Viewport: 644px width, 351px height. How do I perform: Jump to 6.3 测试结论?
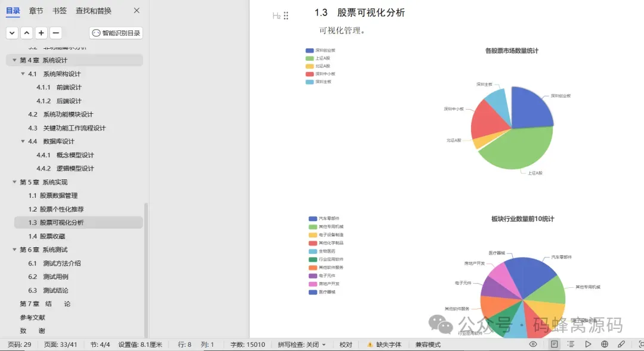48,291
